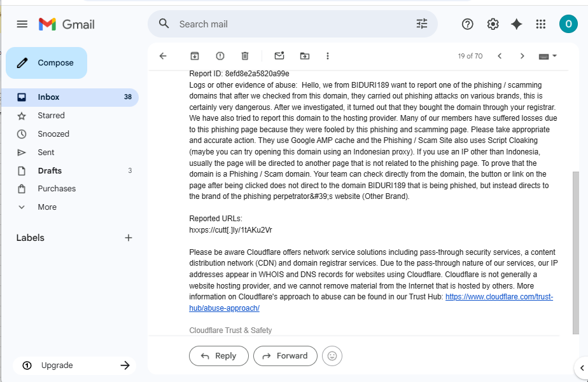Image resolution: width=588 pixels, height=382 pixels.
Task: Click the Report ID text
Action: coord(239,74)
